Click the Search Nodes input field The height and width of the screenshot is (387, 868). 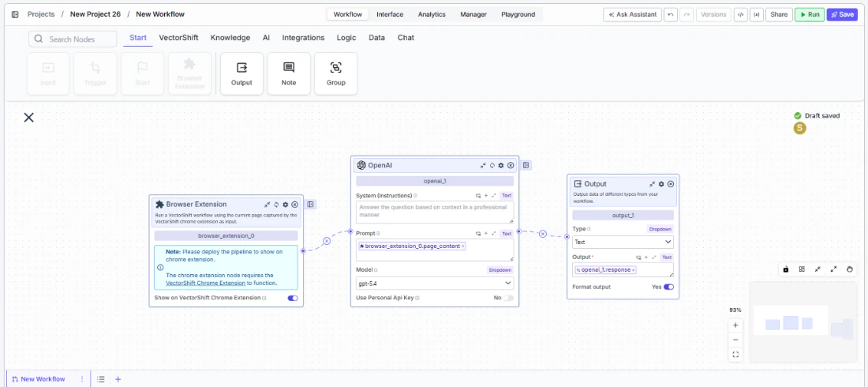(x=73, y=39)
